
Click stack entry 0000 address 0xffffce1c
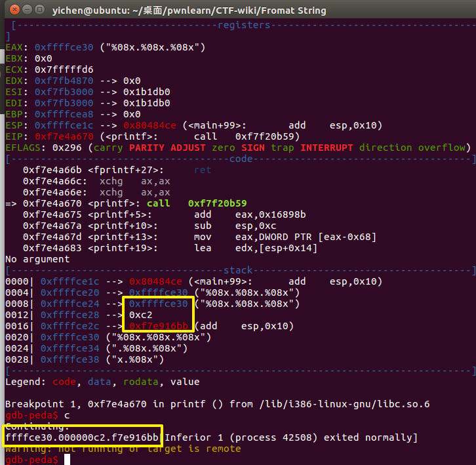point(69,281)
